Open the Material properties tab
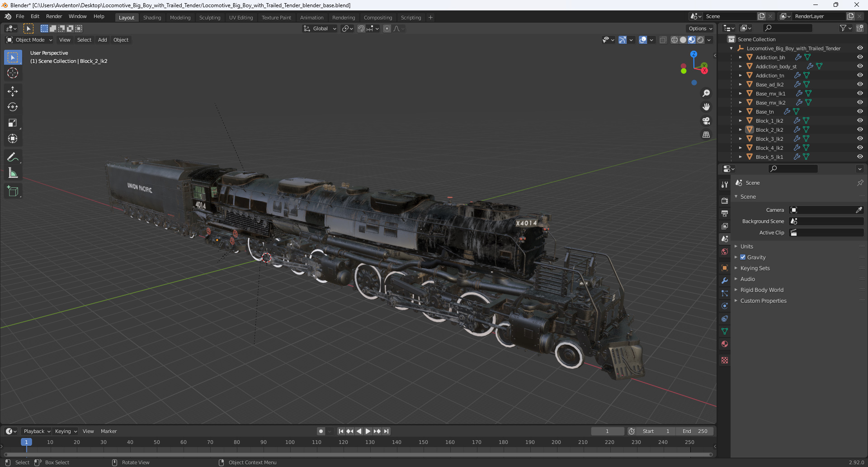 (x=725, y=344)
